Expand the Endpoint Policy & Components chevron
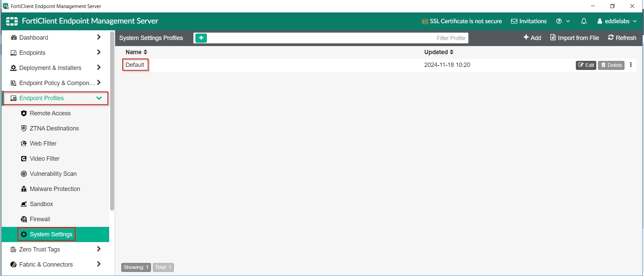644x276 pixels. click(x=99, y=83)
